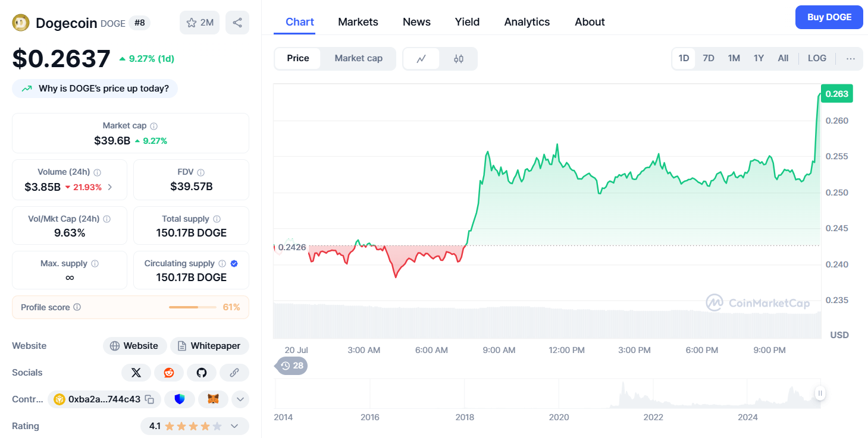Open Max. supply info icon
The image size is (868, 438).
(x=95, y=263)
